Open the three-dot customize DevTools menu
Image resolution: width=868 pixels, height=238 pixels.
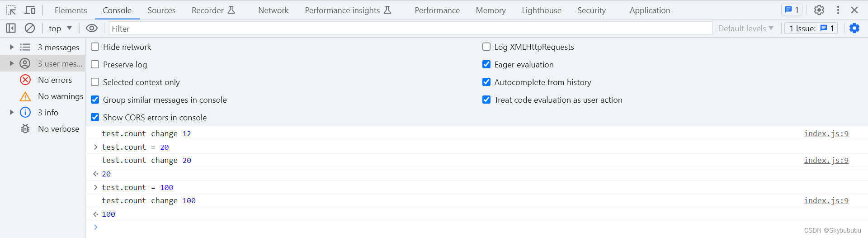[838, 10]
